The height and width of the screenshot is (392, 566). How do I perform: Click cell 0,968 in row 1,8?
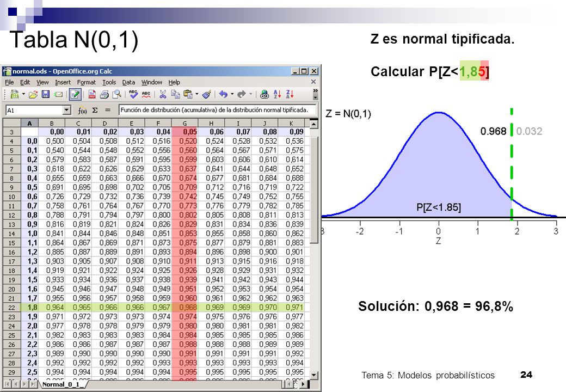point(185,308)
